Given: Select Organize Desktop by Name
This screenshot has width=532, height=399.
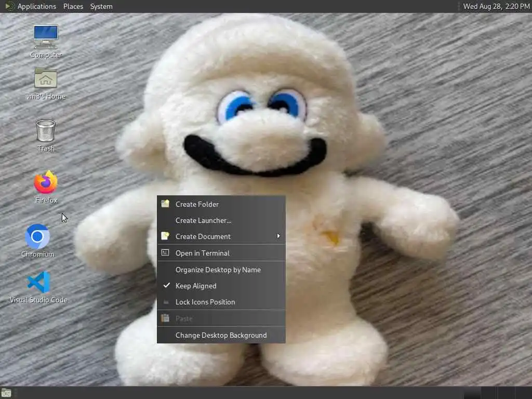Looking at the screenshot, I should (x=221, y=270).
